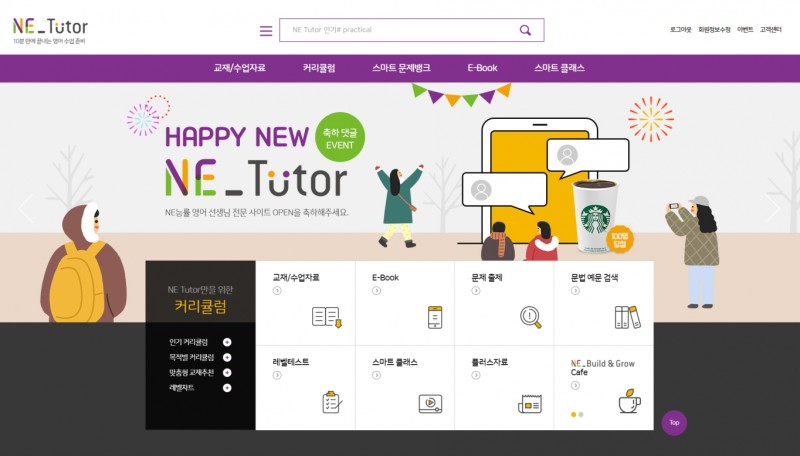Click arrow circle under 클래스자료 title
The width and height of the screenshot is (800, 456).
tap(476, 375)
